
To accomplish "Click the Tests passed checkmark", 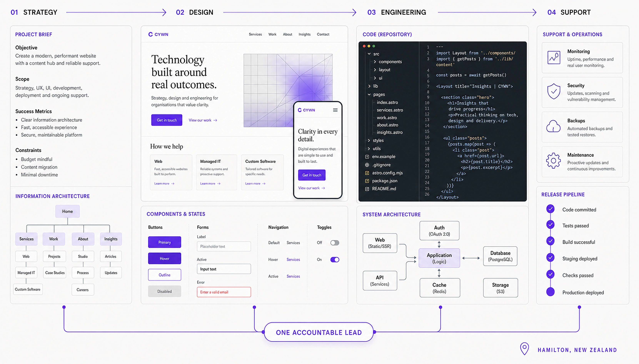I will pyautogui.click(x=551, y=224).
